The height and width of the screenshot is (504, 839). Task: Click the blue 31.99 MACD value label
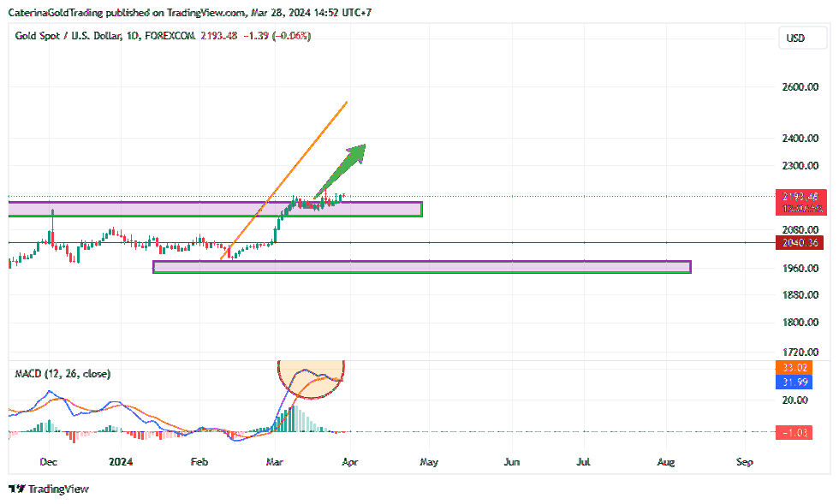coord(794,382)
